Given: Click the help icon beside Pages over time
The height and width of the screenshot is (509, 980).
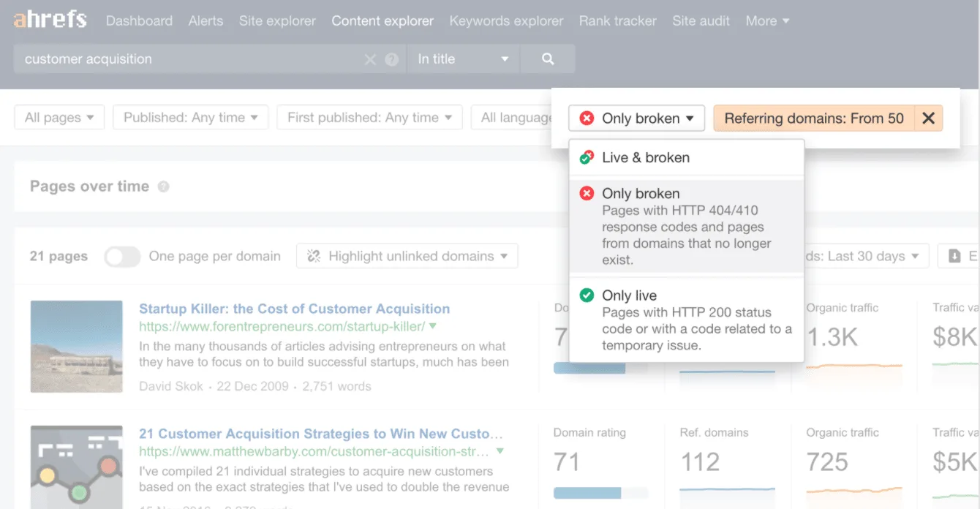Looking at the screenshot, I should point(164,186).
